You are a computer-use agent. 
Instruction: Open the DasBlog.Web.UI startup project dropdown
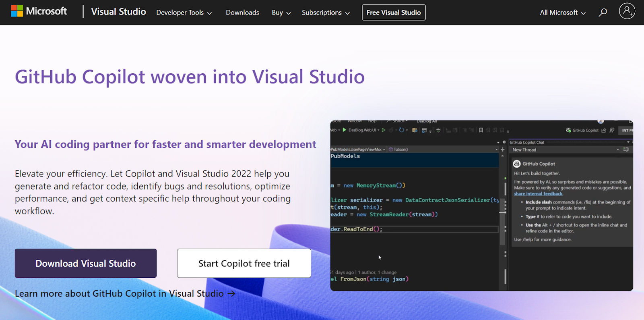point(378,130)
